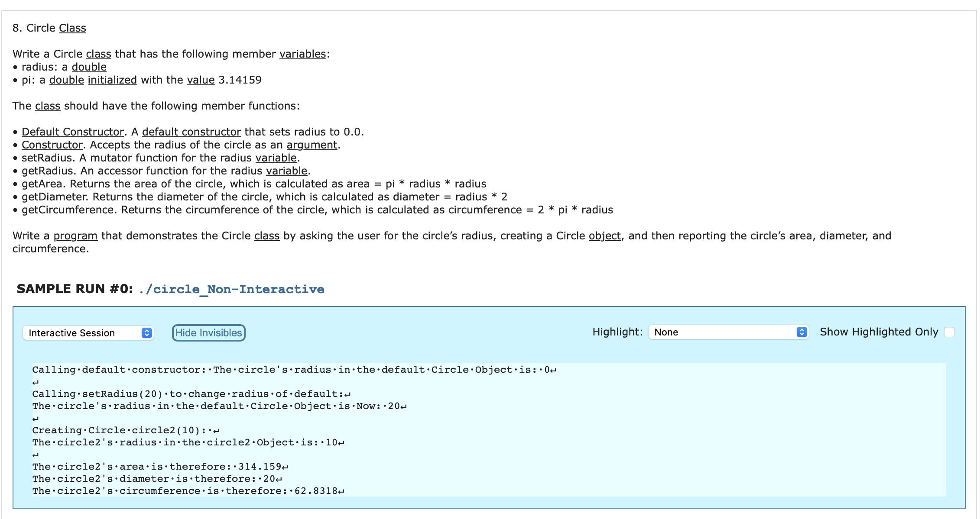The width and height of the screenshot is (980, 519).
Task: Open the Default Constructor glossary link
Action: [72, 132]
